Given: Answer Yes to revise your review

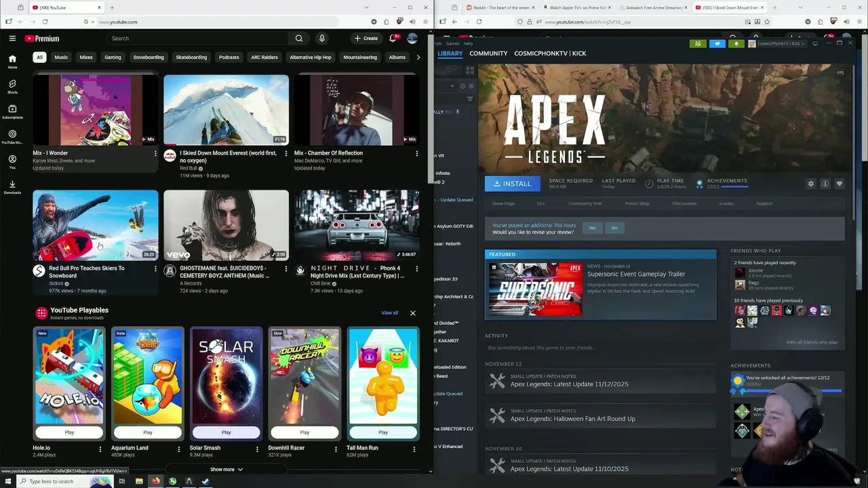Looking at the screenshot, I should point(593,228).
